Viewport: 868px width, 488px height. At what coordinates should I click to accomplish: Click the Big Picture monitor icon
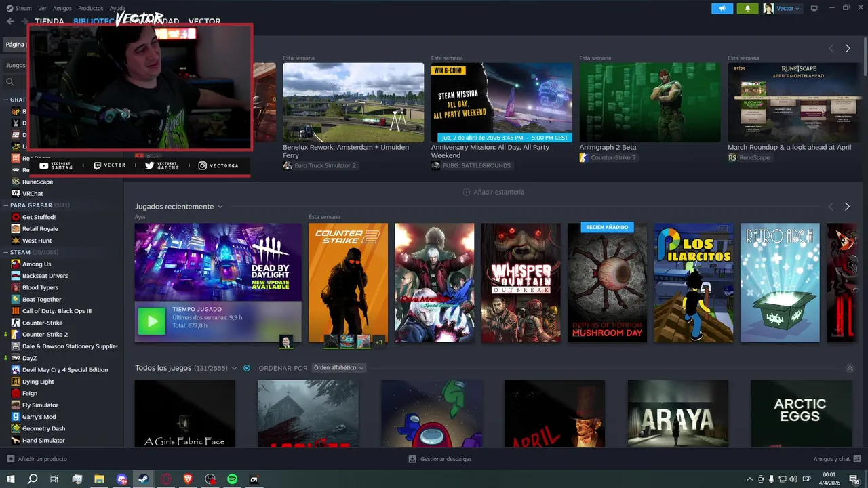tap(814, 8)
